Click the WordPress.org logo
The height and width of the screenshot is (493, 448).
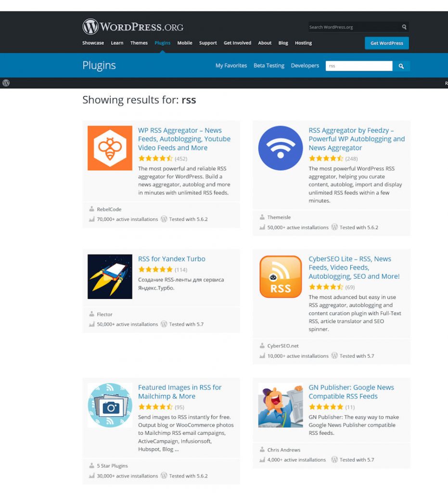133,26
